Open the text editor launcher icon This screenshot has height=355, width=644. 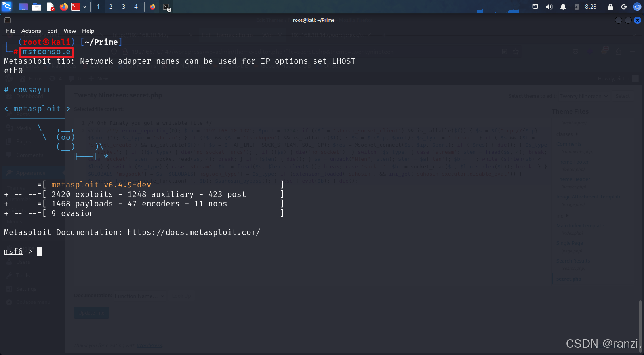click(x=50, y=6)
